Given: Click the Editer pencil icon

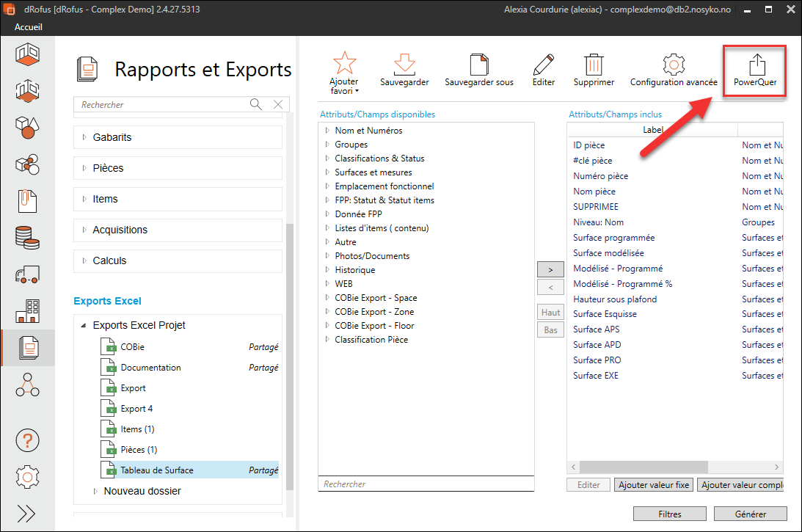Looking at the screenshot, I should [x=543, y=65].
